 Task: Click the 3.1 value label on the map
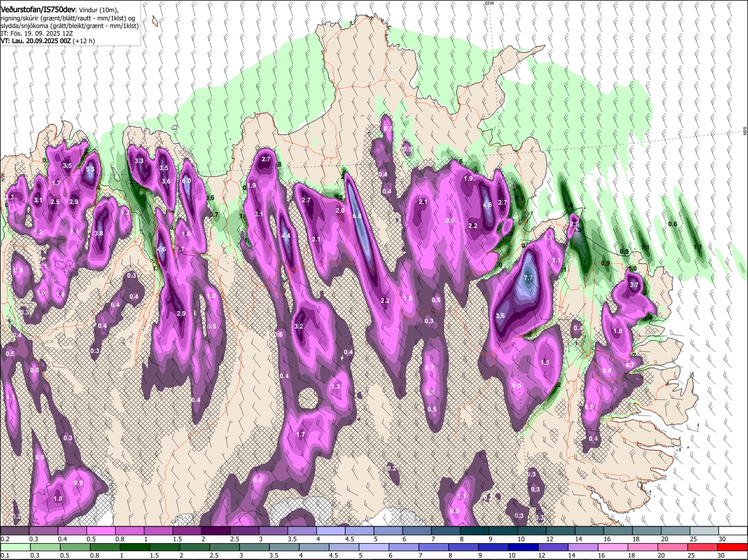tap(38, 201)
